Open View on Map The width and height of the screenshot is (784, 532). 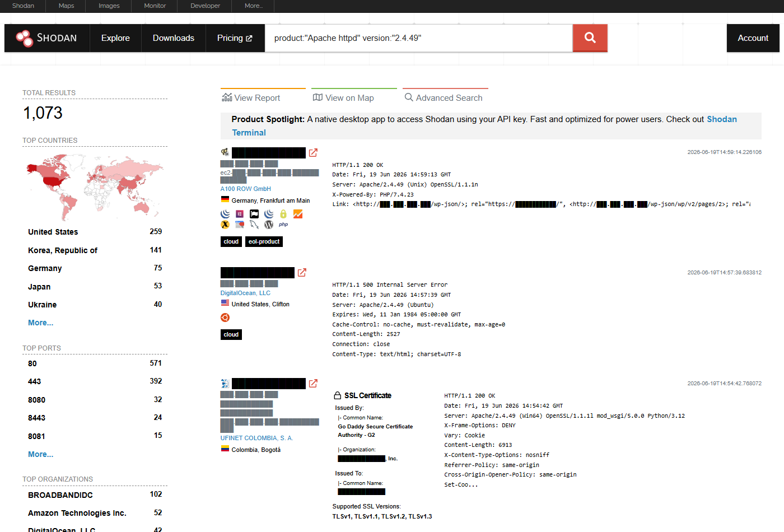pos(343,97)
